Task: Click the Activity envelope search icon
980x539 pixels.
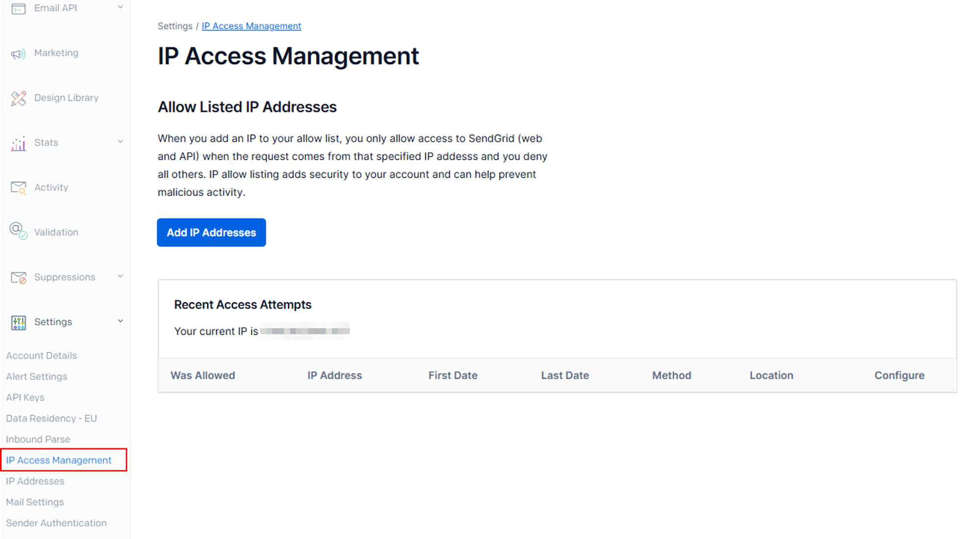Action: [x=18, y=188]
